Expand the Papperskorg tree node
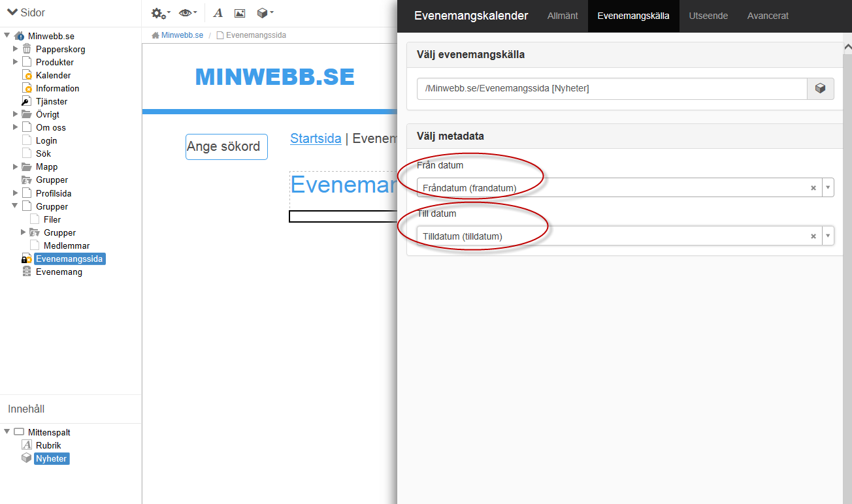Image resolution: width=852 pixels, height=504 pixels. point(16,49)
